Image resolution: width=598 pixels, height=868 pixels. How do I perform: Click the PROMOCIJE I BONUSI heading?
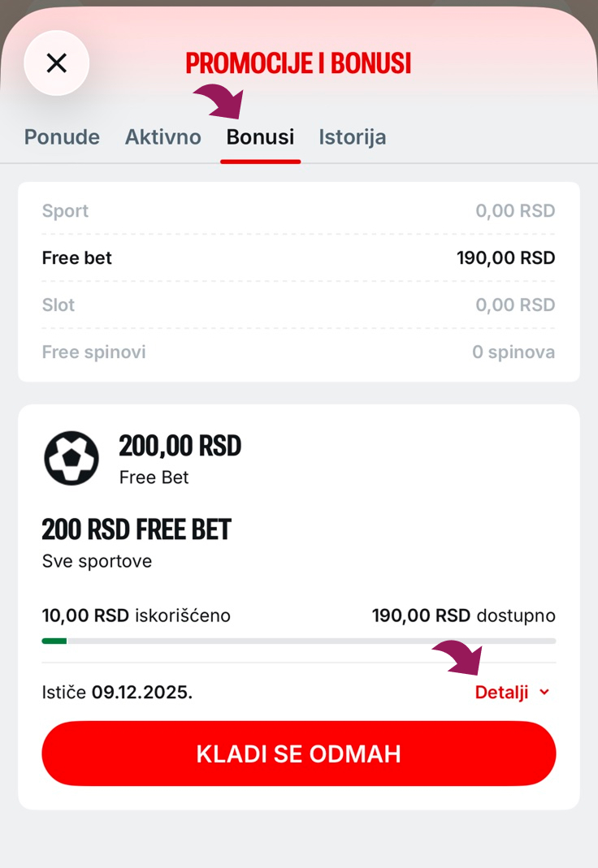coord(298,63)
